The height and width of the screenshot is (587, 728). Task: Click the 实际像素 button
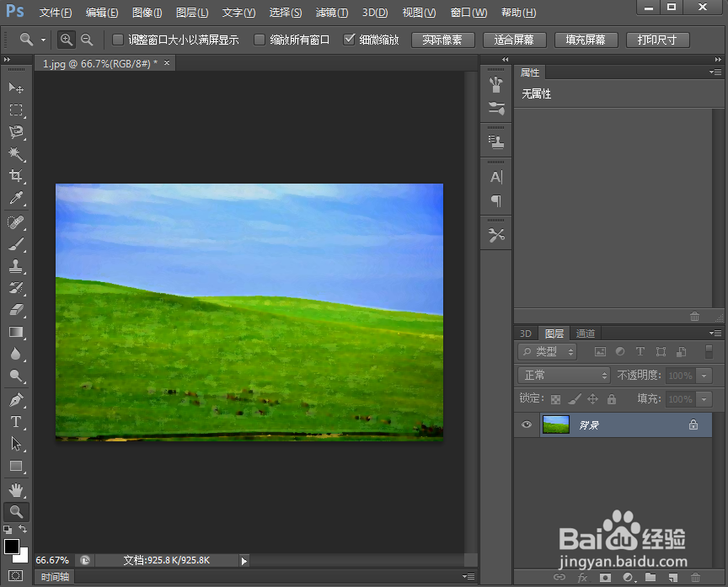[442, 39]
